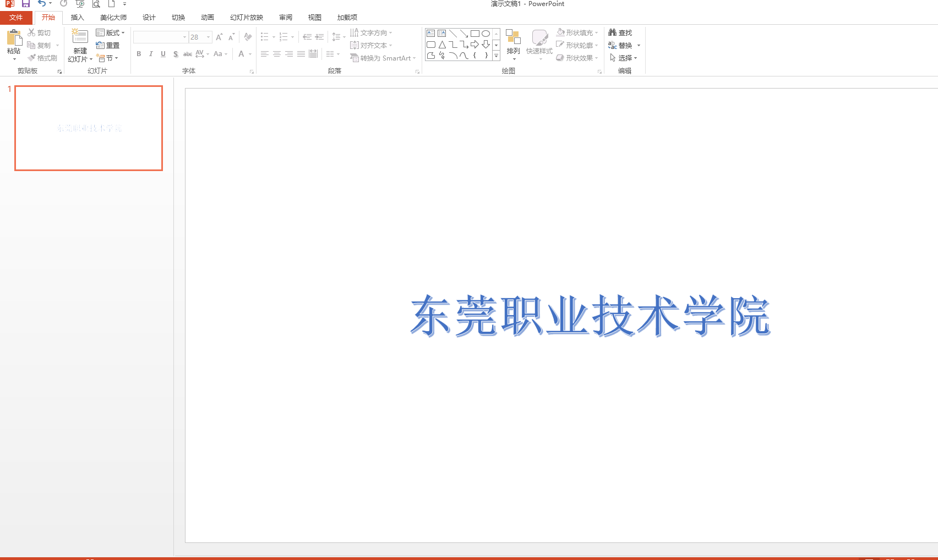Image resolution: width=938 pixels, height=560 pixels.
Task: Choose the rectangle shape in the shapes gallery
Action: click(x=475, y=34)
